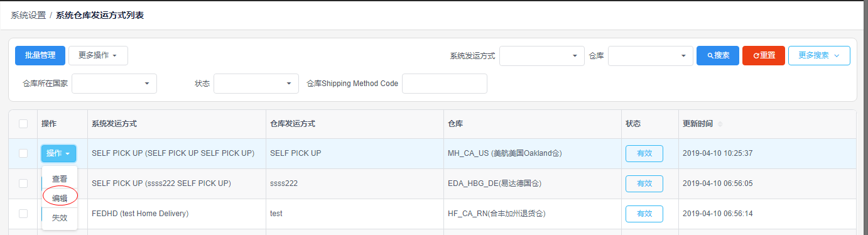Expand the 更多操作 dropdown button
868x235 pixels.
98,55
